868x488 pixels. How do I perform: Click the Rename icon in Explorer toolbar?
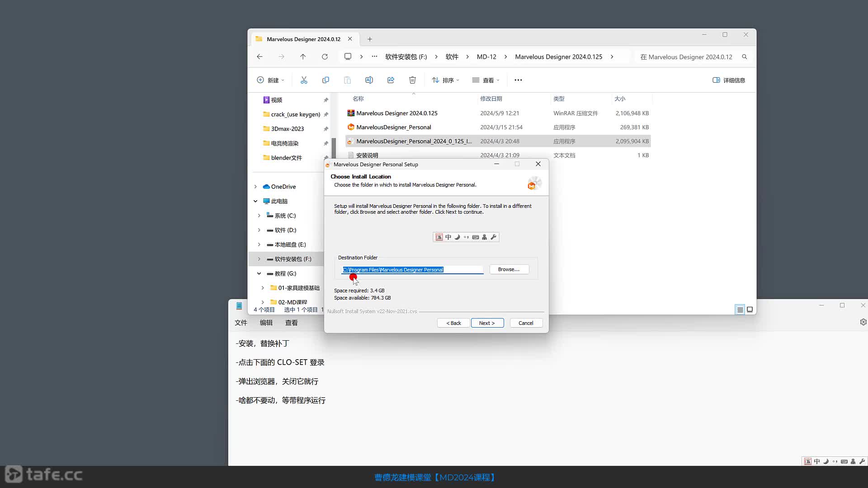(369, 80)
